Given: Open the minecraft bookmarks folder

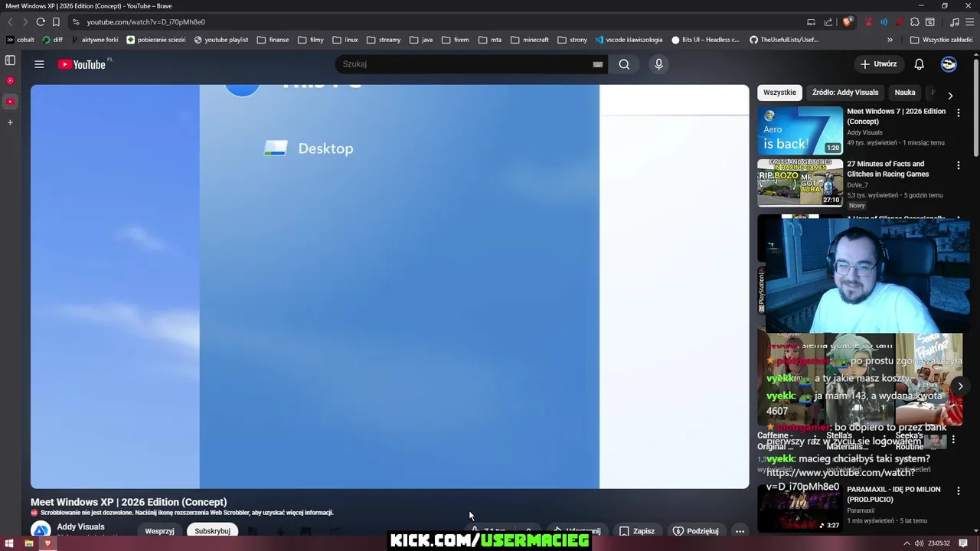Looking at the screenshot, I should coord(530,40).
